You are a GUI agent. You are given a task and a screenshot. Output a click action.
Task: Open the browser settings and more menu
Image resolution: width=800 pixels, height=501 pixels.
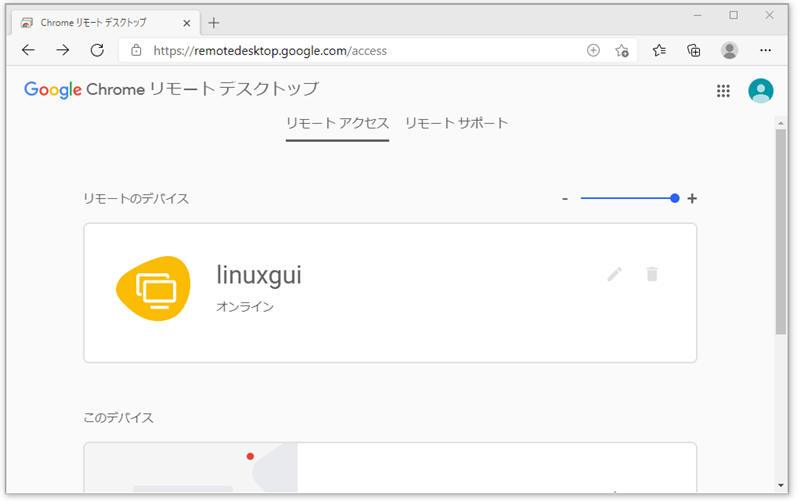point(765,50)
